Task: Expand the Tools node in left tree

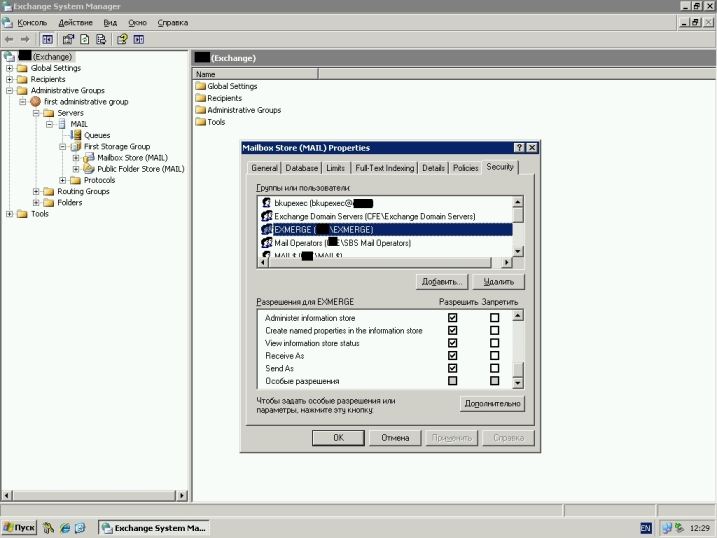Action: (9, 214)
